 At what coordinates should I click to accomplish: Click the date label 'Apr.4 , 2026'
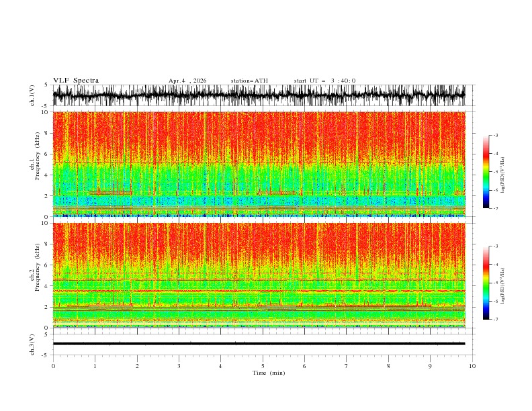pyautogui.click(x=187, y=81)
